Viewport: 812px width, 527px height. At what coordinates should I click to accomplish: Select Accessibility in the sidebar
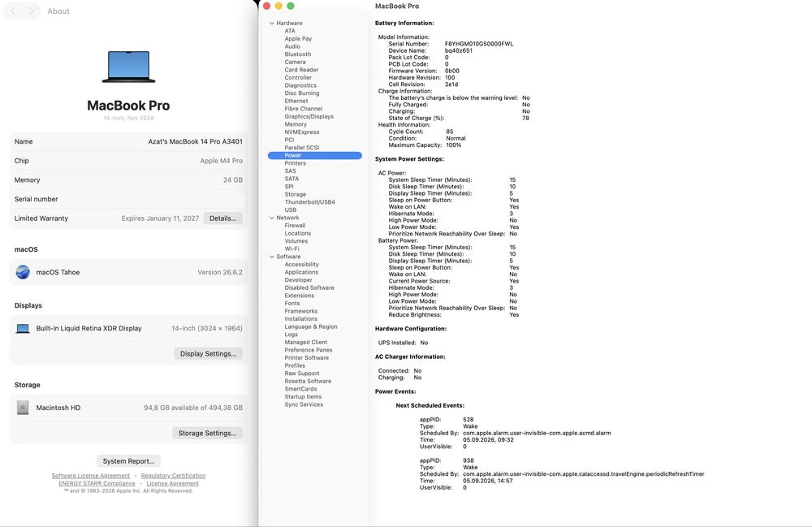301,265
